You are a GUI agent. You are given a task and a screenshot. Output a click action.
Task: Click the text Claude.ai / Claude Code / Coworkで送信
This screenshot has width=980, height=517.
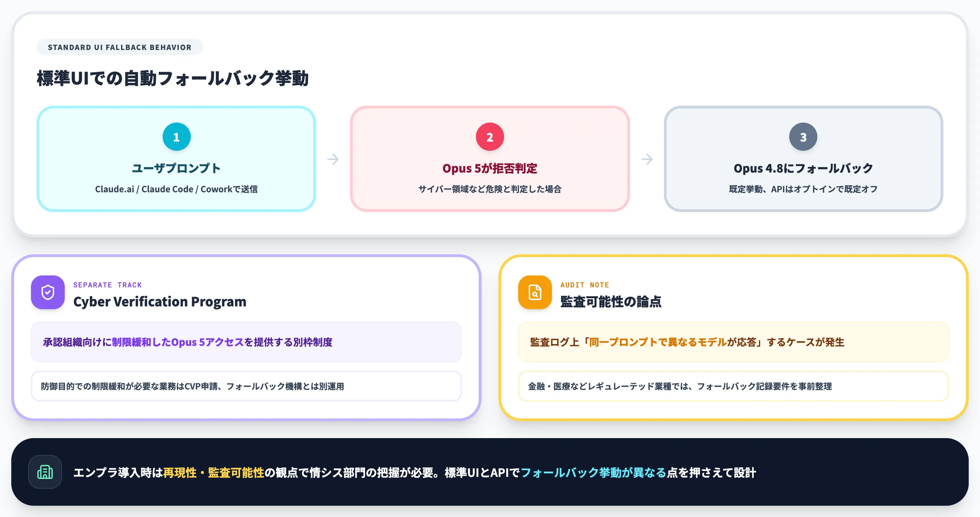point(176,189)
